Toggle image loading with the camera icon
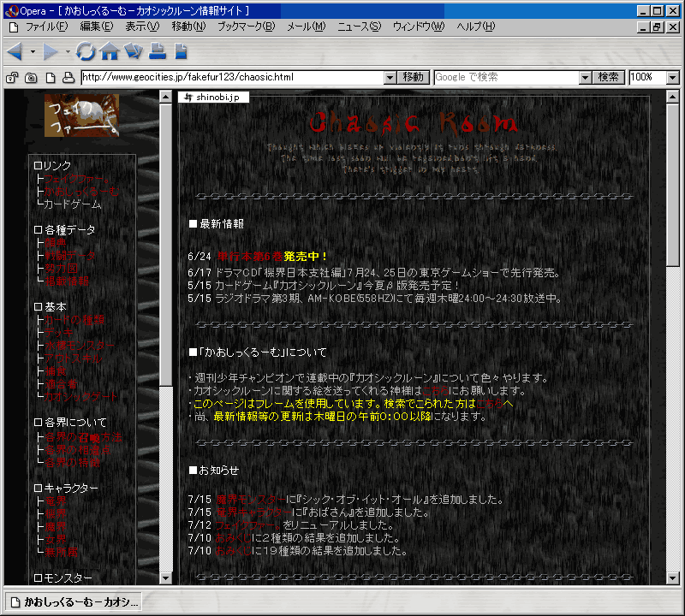Image resolution: width=685 pixels, height=616 pixels. [31, 78]
